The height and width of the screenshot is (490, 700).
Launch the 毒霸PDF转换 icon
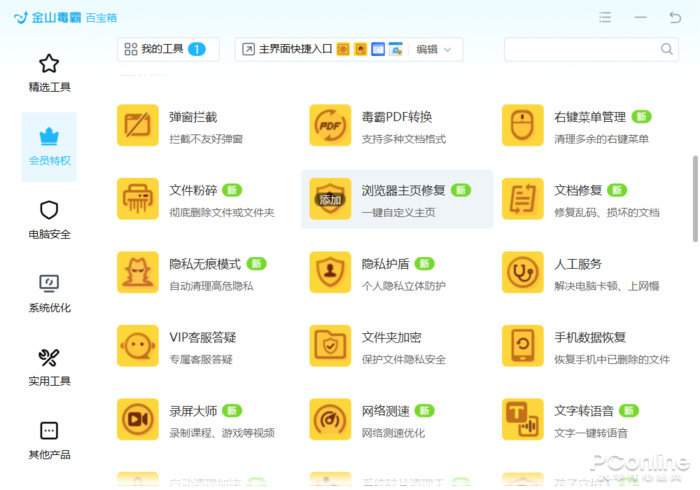coord(330,125)
